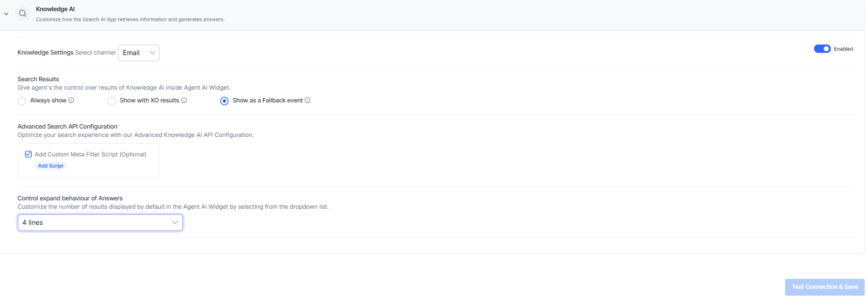
Task: Open the Select channel Email dropdown
Action: click(x=138, y=53)
